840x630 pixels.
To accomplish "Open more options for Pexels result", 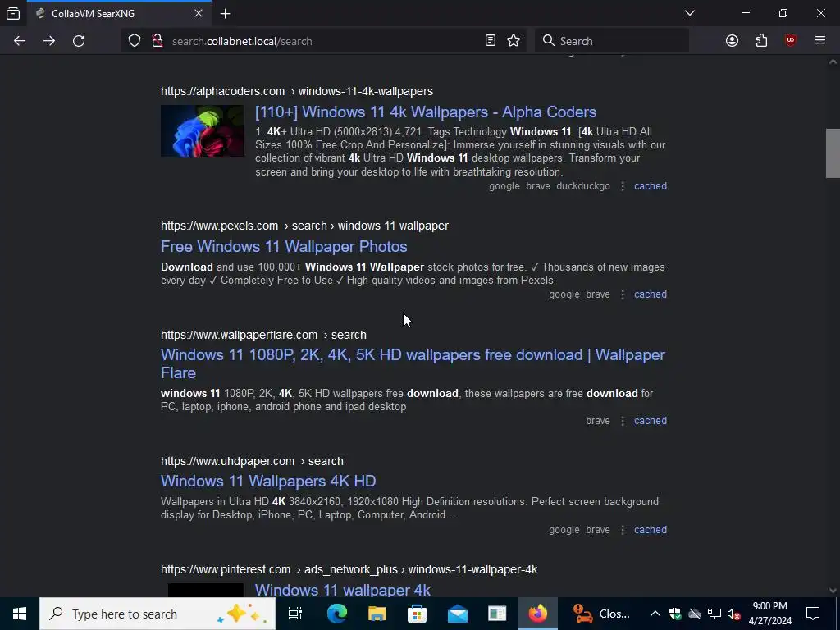I will click(623, 294).
